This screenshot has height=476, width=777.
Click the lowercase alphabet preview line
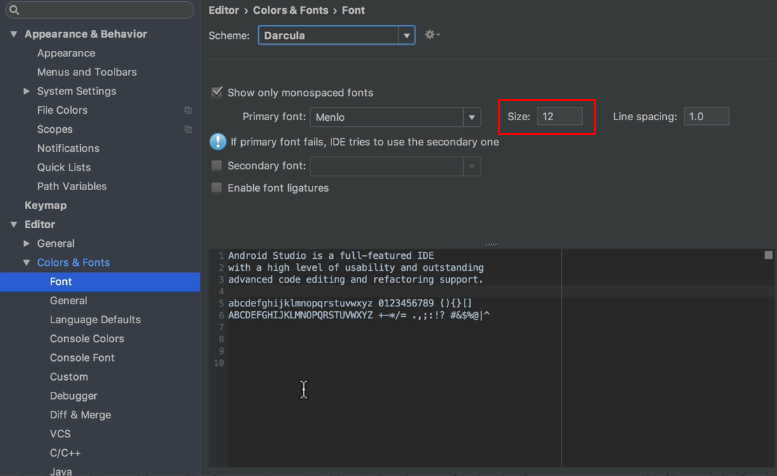click(x=350, y=303)
